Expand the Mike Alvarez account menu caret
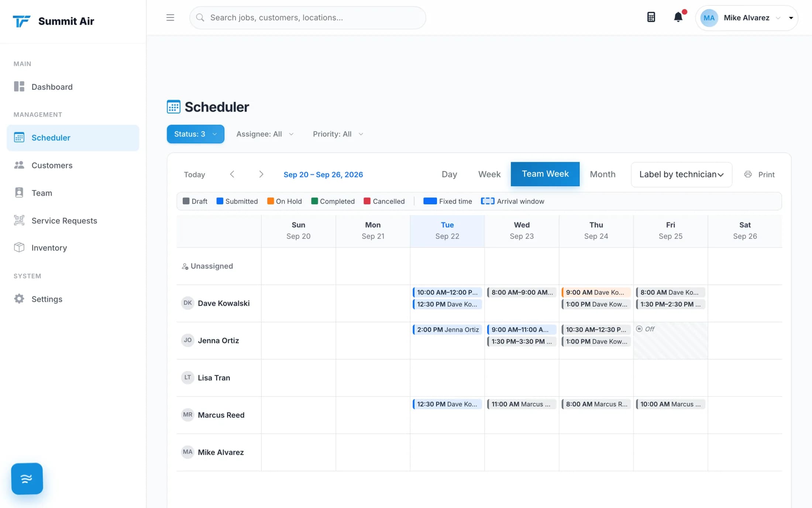812x508 pixels. (791, 18)
